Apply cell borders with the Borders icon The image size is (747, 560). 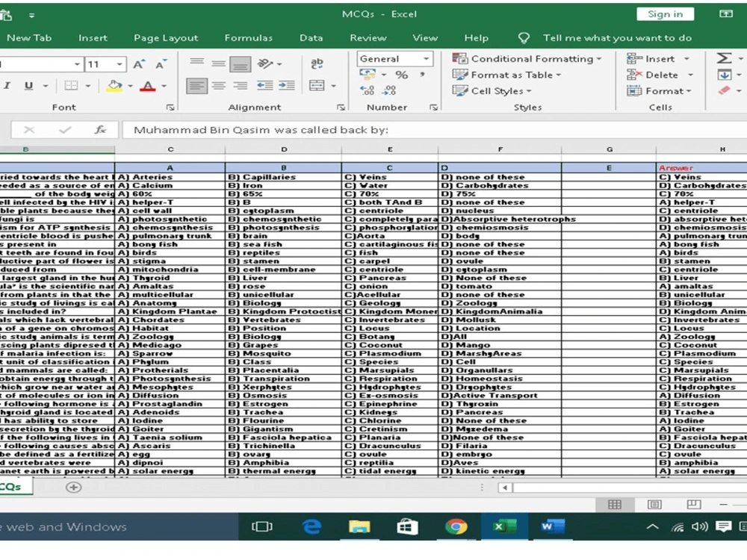(x=71, y=86)
